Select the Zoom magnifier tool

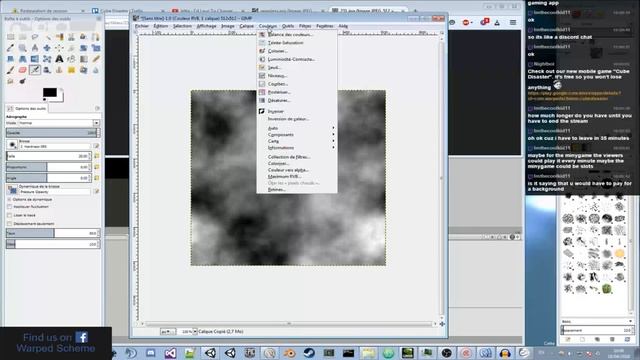pyautogui.click(x=22, y=48)
